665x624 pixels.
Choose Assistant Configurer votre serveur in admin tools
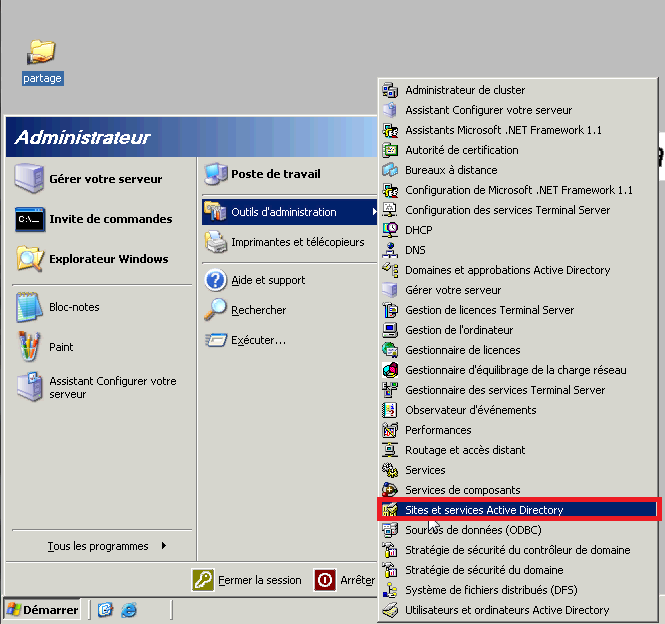tap(518, 110)
